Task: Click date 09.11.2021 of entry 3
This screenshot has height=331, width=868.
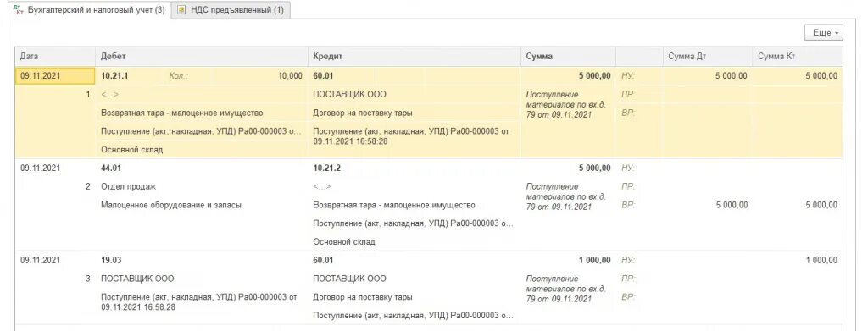Action: 41,260
